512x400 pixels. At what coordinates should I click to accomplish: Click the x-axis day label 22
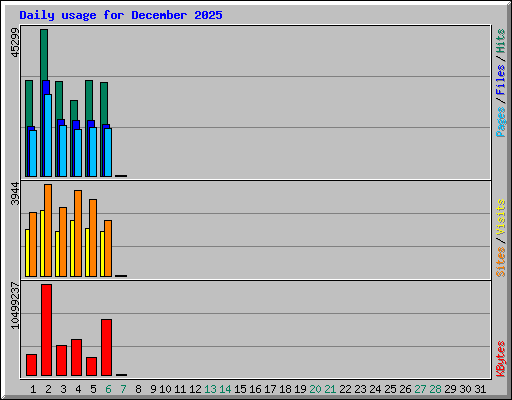(x=345, y=389)
